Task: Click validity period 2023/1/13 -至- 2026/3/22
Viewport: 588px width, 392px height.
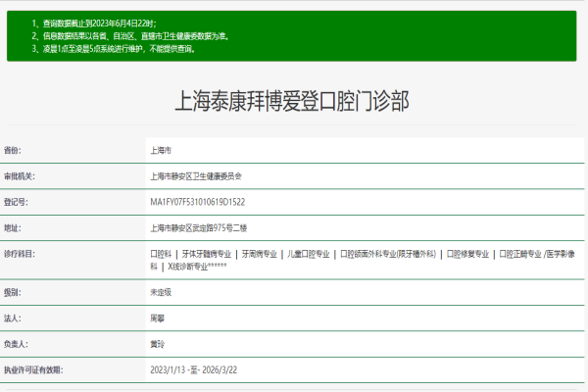Action: click(x=194, y=370)
